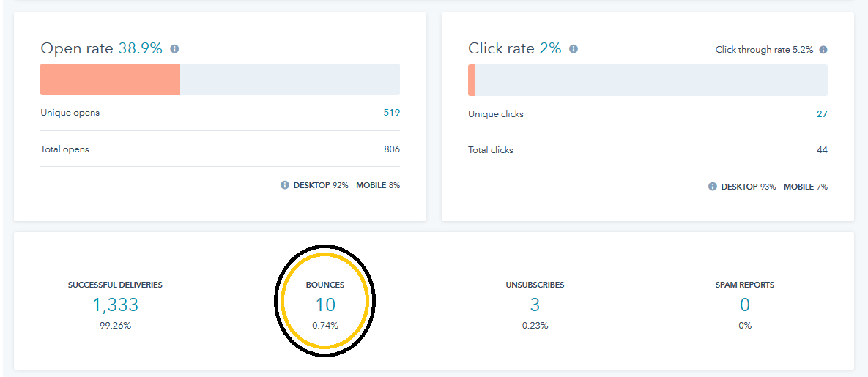Click the info icon beside Open rate
The height and width of the screenshot is (377, 868).
point(174,49)
